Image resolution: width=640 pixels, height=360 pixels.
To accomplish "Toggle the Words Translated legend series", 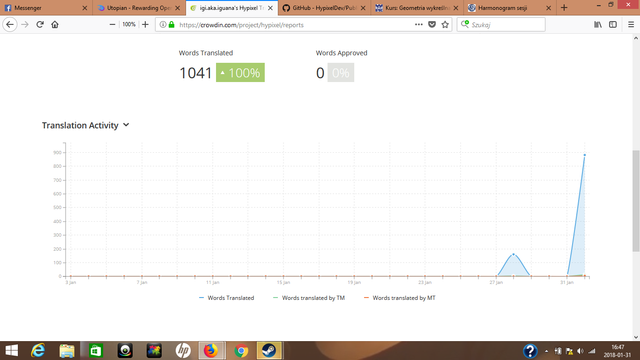I will 227,298.
